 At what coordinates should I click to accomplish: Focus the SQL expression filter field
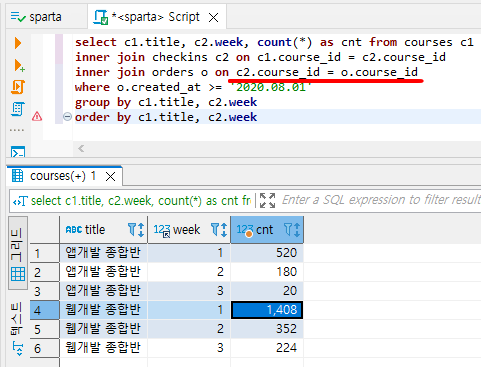pyautogui.click(x=381, y=200)
